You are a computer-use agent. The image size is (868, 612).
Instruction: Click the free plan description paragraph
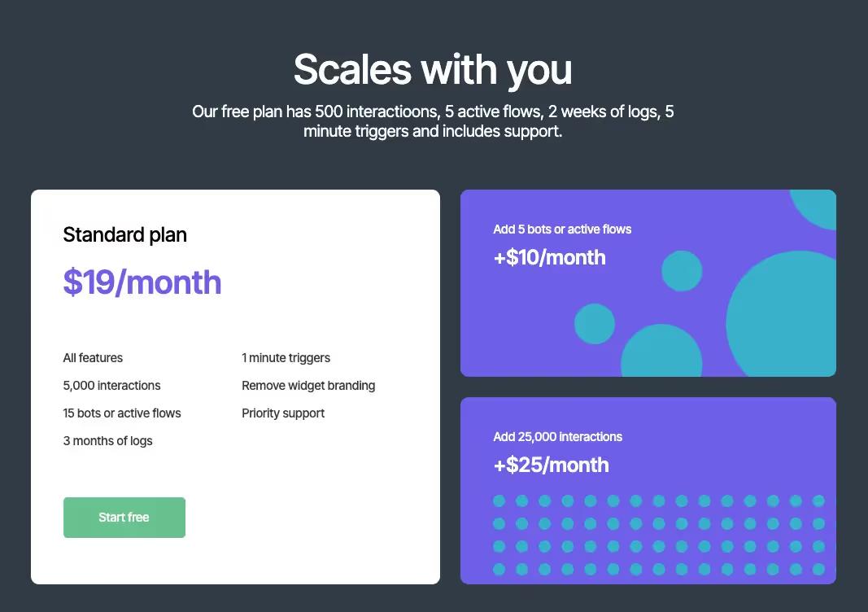coord(433,121)
